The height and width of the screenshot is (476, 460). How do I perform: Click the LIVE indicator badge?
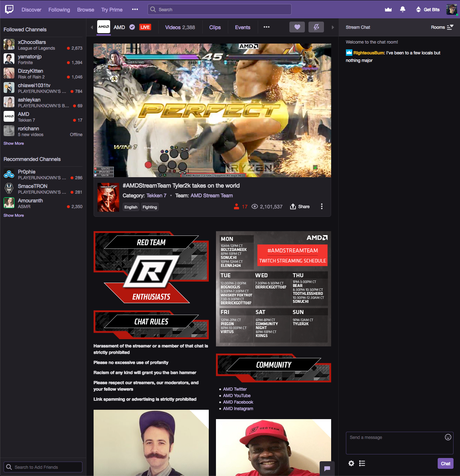point(145,27)
